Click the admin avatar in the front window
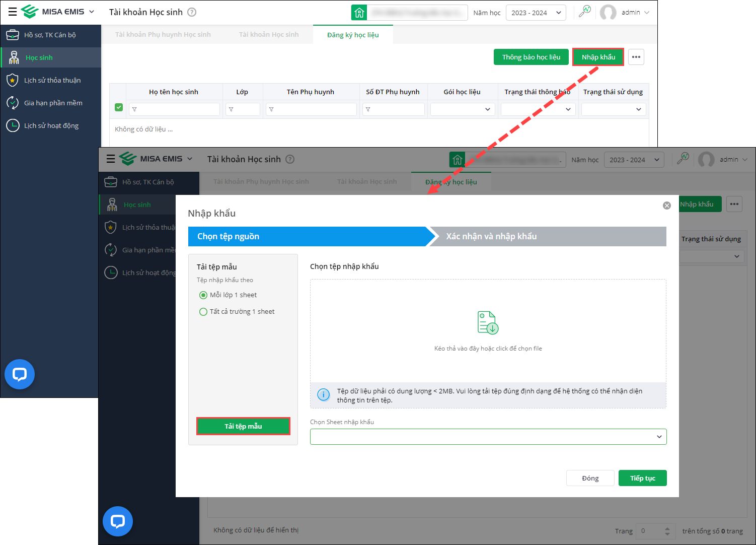 [706, 160]
